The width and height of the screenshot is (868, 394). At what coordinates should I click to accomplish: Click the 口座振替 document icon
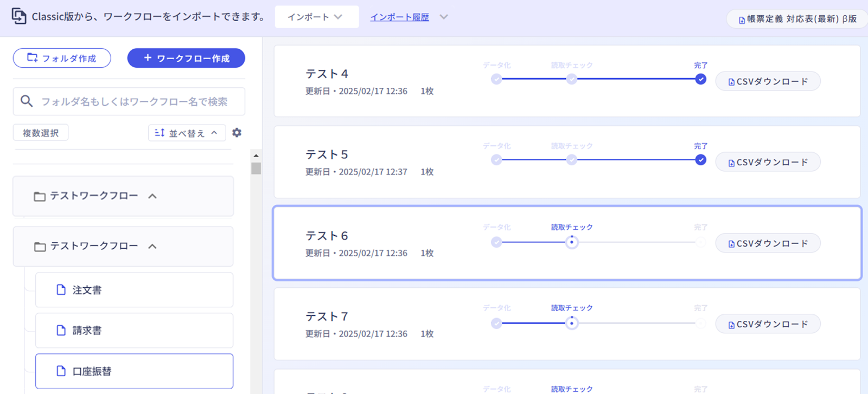click(x=61, y=371)
